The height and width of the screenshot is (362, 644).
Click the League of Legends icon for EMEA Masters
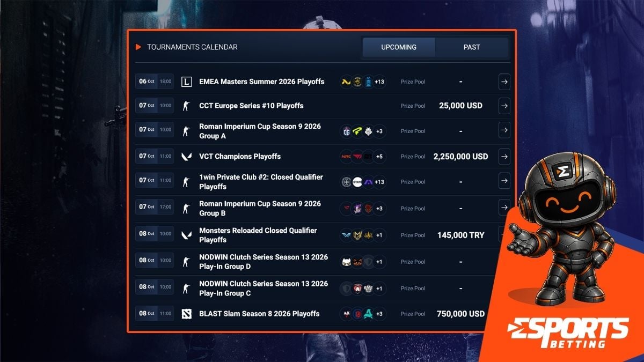click(186, 82)
